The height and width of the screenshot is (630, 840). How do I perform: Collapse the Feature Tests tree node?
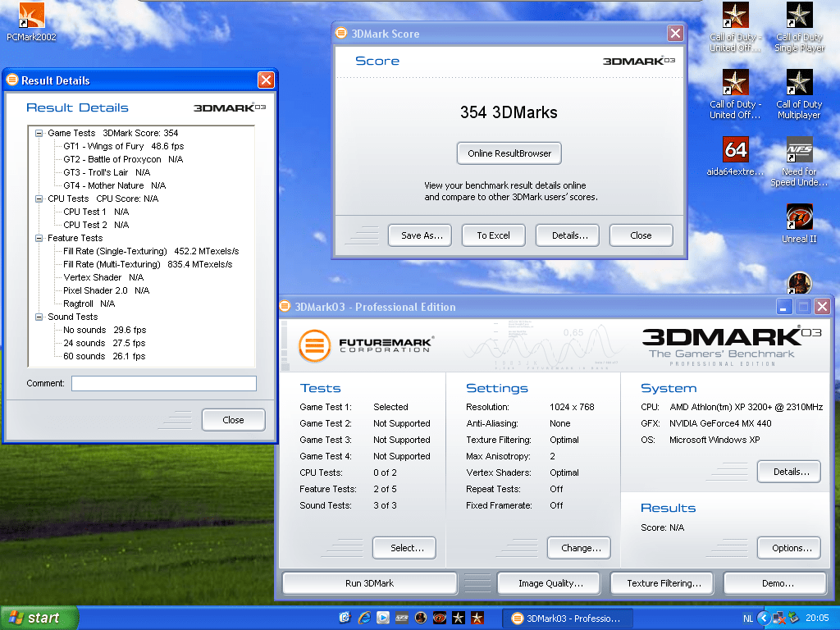pyautogui.click(x=39, y=238)
